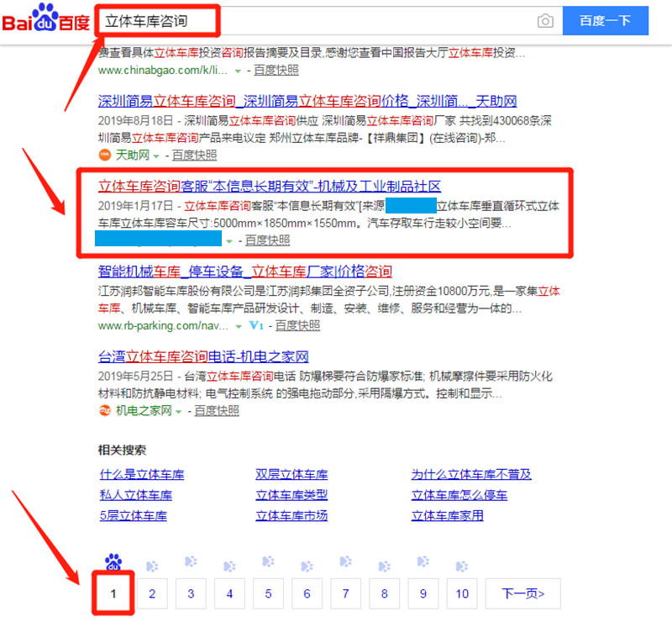Search related term 5层立体车库

click(134, 515)
